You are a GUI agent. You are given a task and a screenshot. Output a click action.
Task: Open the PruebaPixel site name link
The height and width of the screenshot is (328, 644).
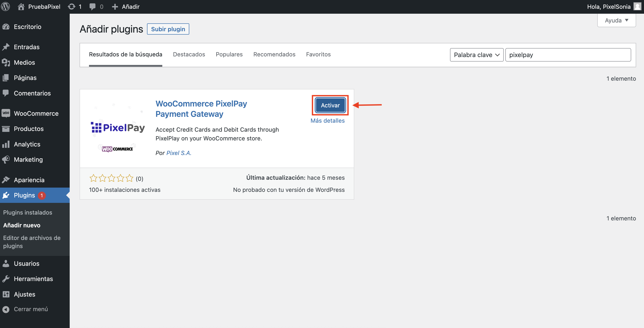coord(44,7)
